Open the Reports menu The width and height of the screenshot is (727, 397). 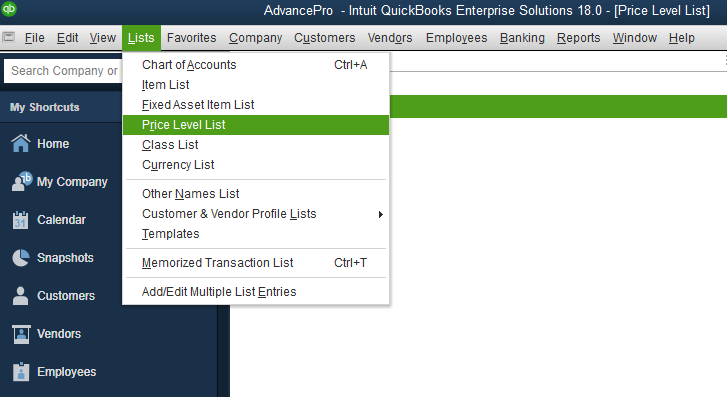pos(578,38)
